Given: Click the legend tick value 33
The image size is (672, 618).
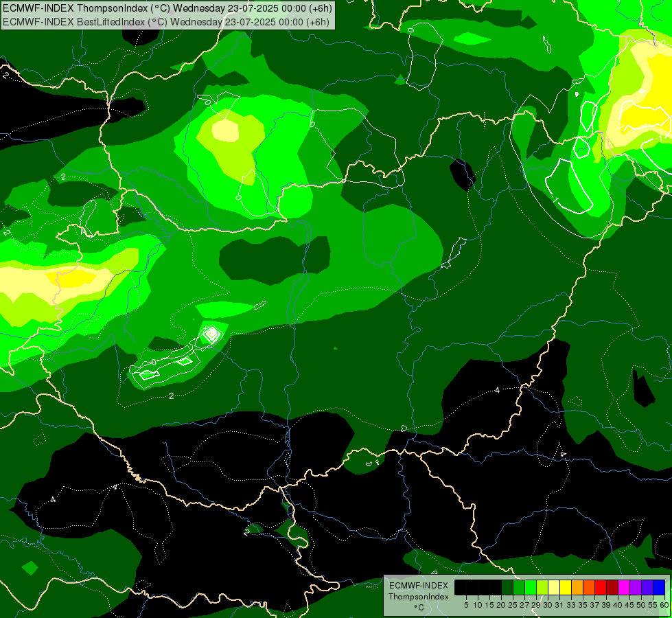Looking at the screenshot, I should tap(571, 605).
